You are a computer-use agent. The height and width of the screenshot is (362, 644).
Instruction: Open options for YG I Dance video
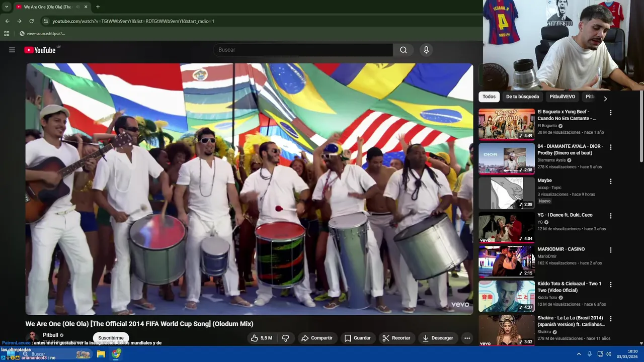pos(611,216)
